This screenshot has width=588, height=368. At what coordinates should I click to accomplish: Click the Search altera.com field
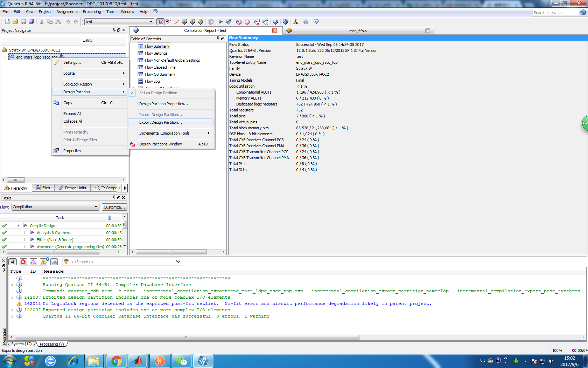(556, 13)
